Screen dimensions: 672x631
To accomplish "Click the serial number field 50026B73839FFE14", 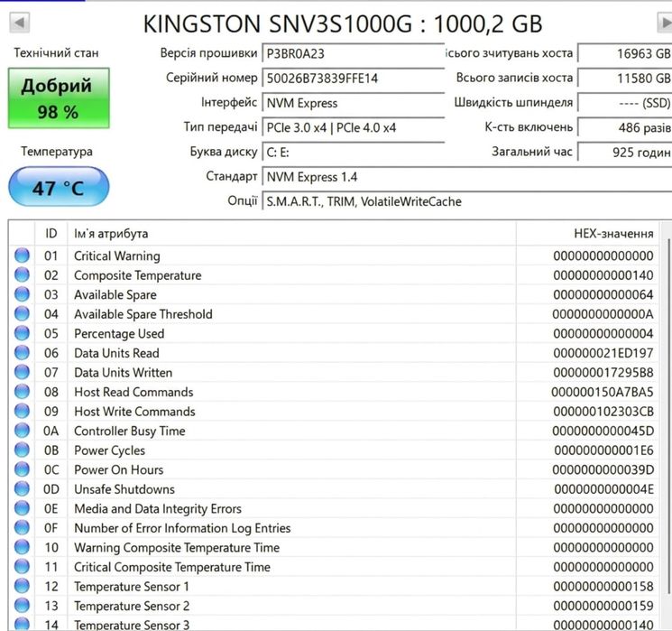I will click(x=354, y=78).
